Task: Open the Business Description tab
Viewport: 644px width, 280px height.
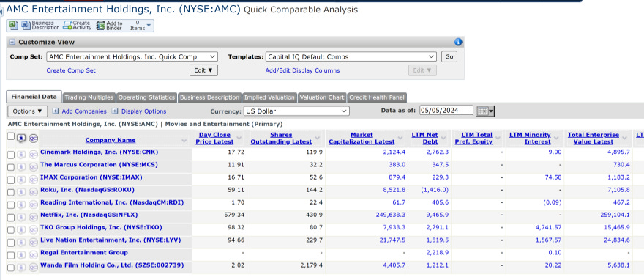Action: (209, 97)
